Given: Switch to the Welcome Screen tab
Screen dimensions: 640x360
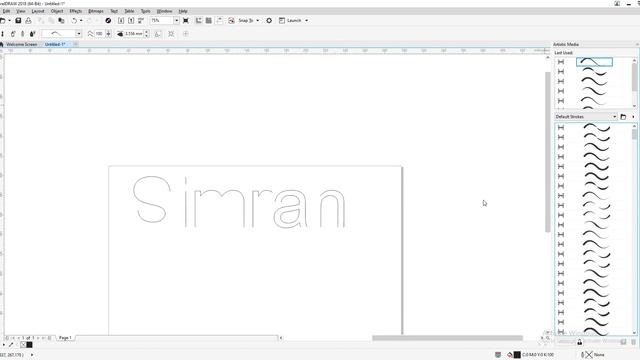Looking at the screenshot, I should [22, 44].
